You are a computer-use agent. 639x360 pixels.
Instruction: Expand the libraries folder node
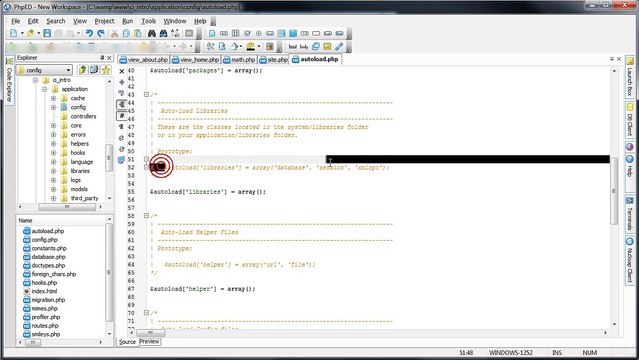(x=53, y=171)
